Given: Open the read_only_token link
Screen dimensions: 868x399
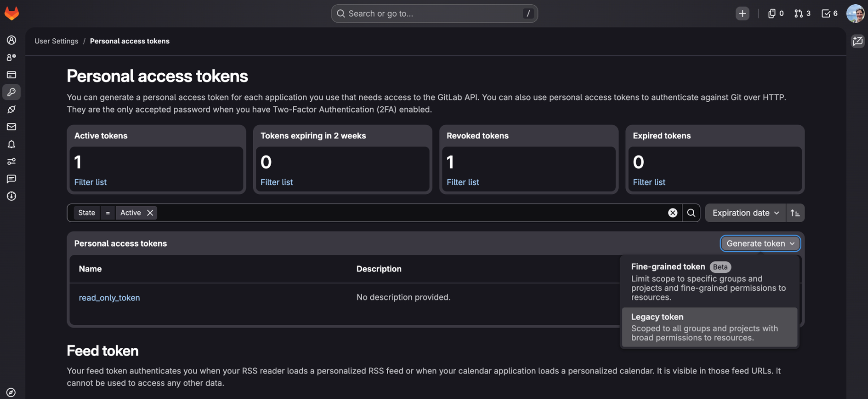Looking at the screenshot, I should pyautogui.click(x=109, y=298).
